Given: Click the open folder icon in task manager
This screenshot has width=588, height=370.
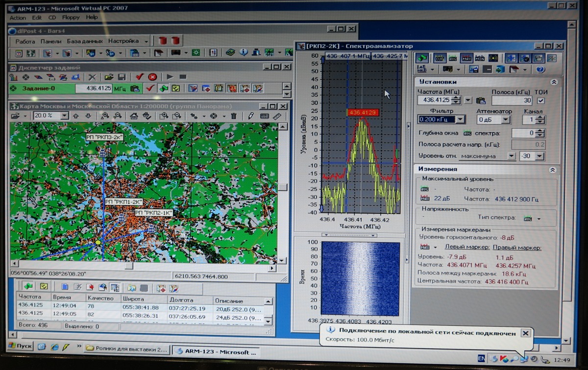Looking at the screenshot, I should [109, 77].
